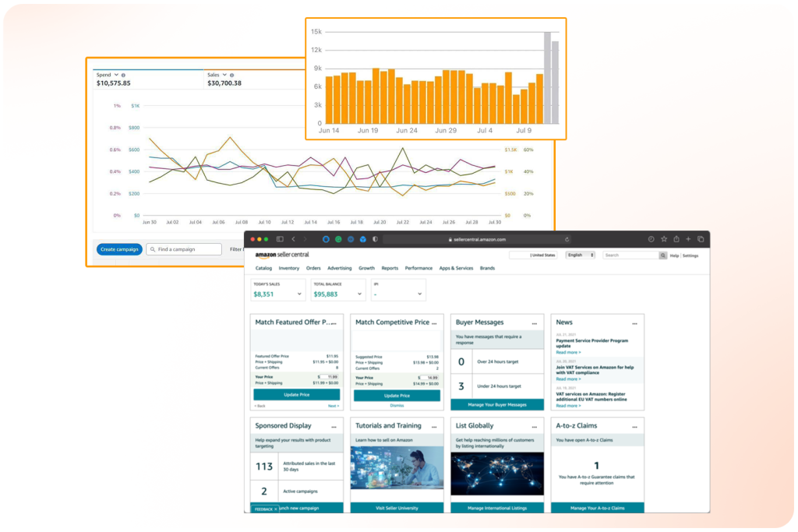This screenshot has height=532, width=798.
Task: Close the Feedback tag with its X
Action: click(x=276, y=509)
